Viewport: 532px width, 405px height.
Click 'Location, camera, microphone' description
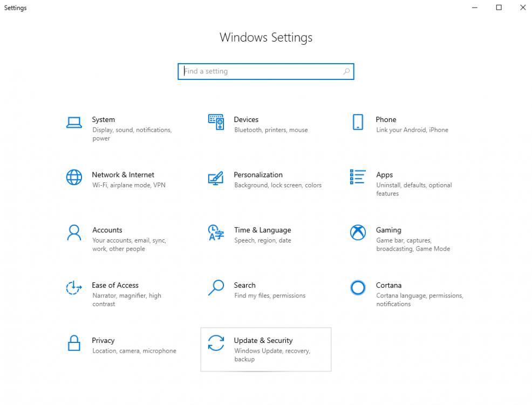[x=134, y=350]
